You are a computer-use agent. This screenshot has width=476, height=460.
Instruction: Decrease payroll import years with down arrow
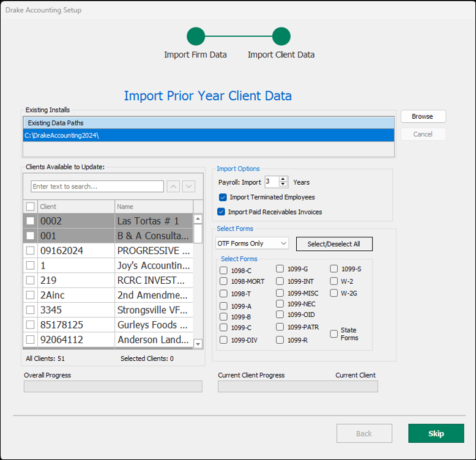pyautogui.click(x=283, y=184)
